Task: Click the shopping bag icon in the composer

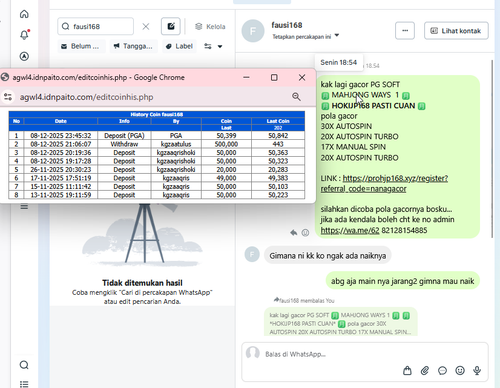Action: [407, 371]
